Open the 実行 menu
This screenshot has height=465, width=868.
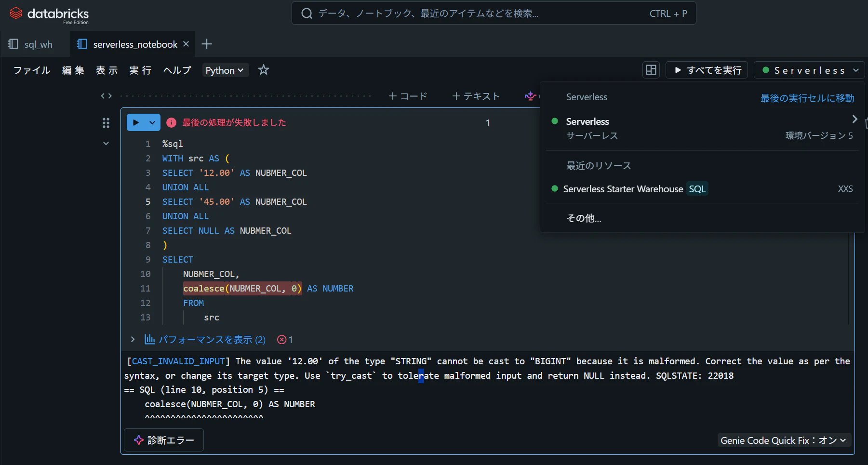[141, 70]
